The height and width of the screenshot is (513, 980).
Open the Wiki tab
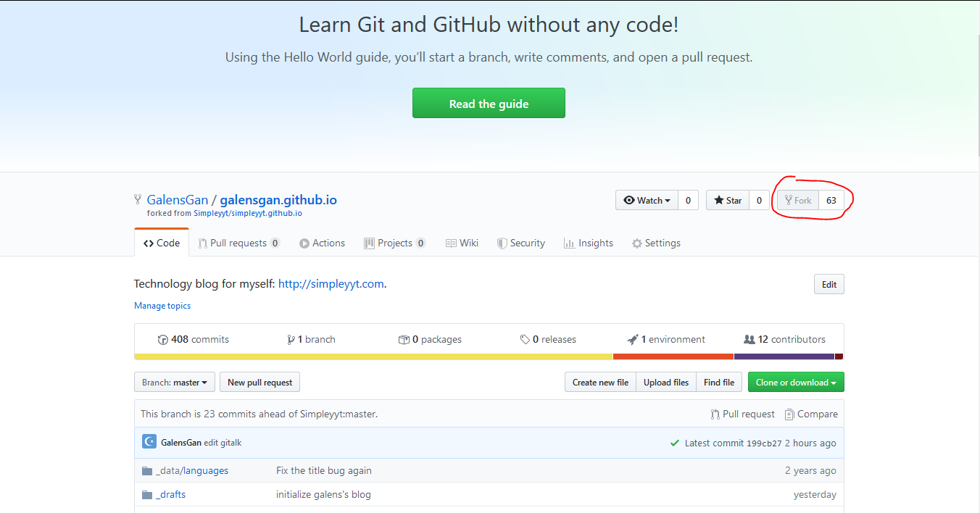(x=462, y=243)
